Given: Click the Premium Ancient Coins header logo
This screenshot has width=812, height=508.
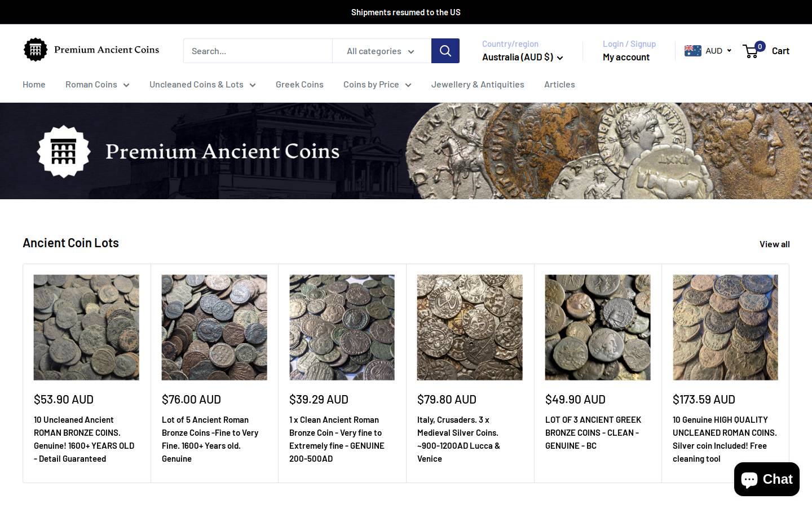Looking at the screenshot, I should tap(91, 50).
